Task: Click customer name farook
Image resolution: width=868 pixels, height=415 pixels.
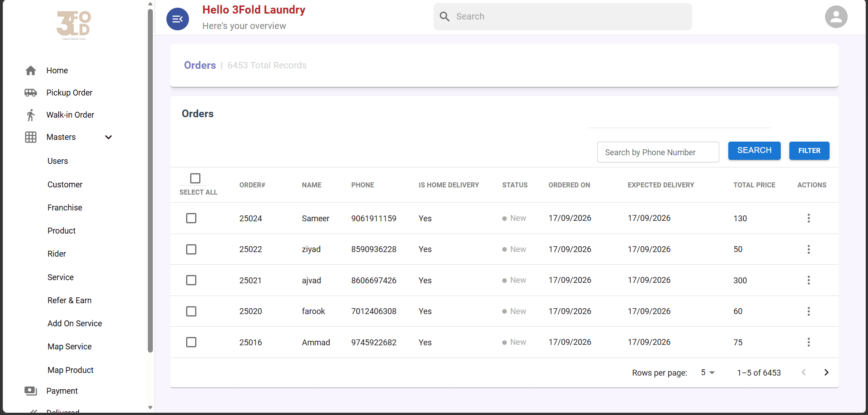Action: (313, 311)
